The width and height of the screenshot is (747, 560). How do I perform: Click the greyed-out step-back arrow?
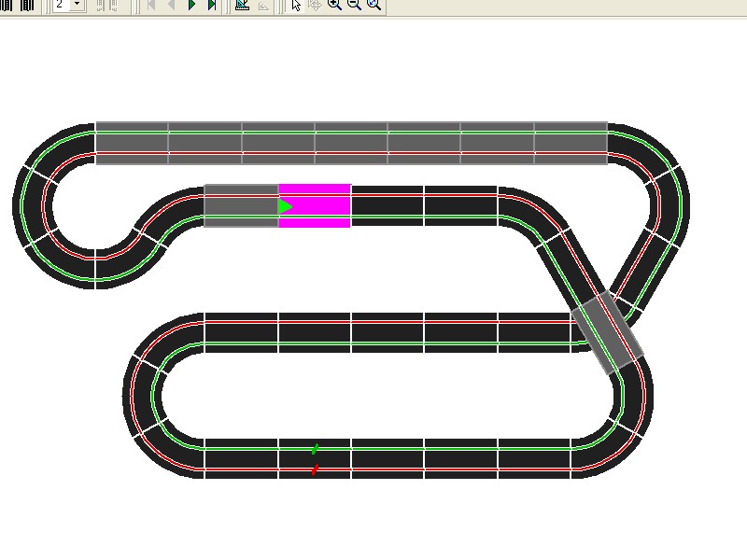[171, 5]
